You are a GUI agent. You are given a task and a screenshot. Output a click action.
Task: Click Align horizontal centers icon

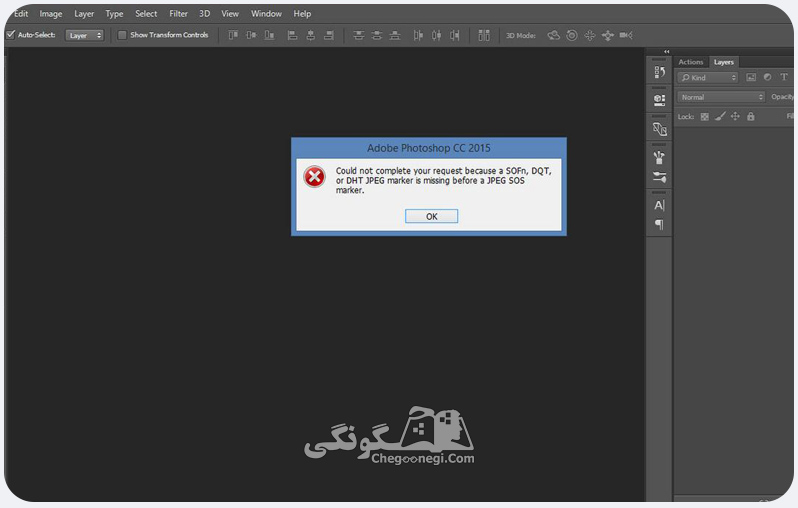[x=310, y=35]
